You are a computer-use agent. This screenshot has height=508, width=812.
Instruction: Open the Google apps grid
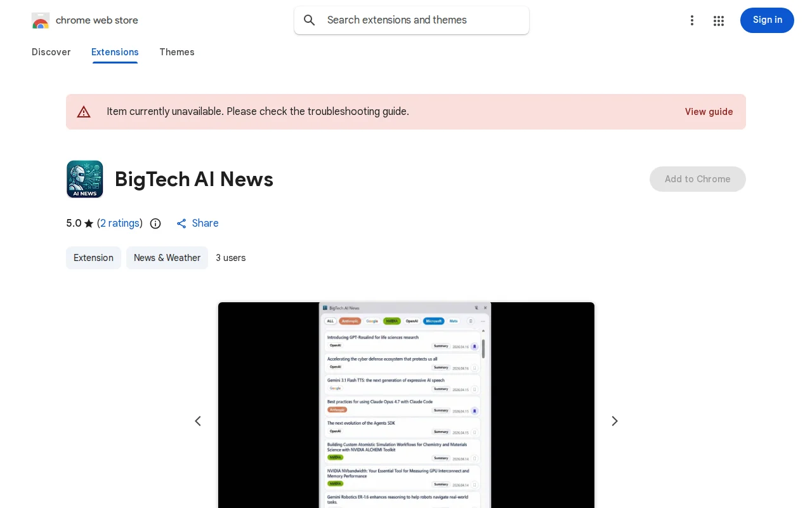coord(719,20)
